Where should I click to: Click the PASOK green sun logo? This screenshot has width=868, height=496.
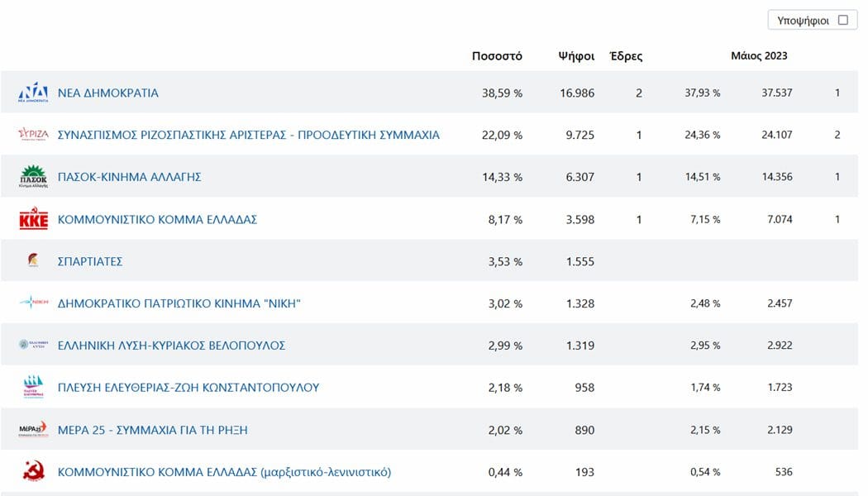coord(33,177)
